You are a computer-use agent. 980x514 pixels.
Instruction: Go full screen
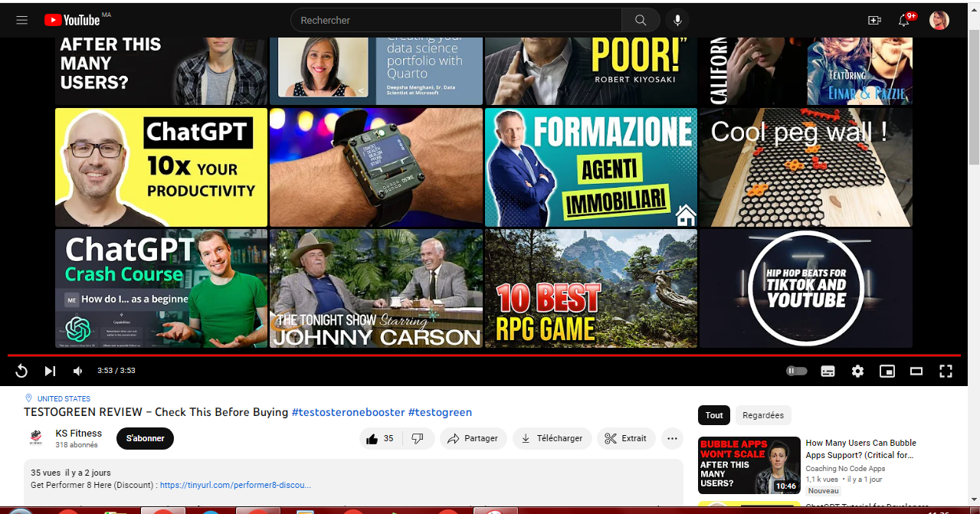pyautogui.click(x=946, y=371)
